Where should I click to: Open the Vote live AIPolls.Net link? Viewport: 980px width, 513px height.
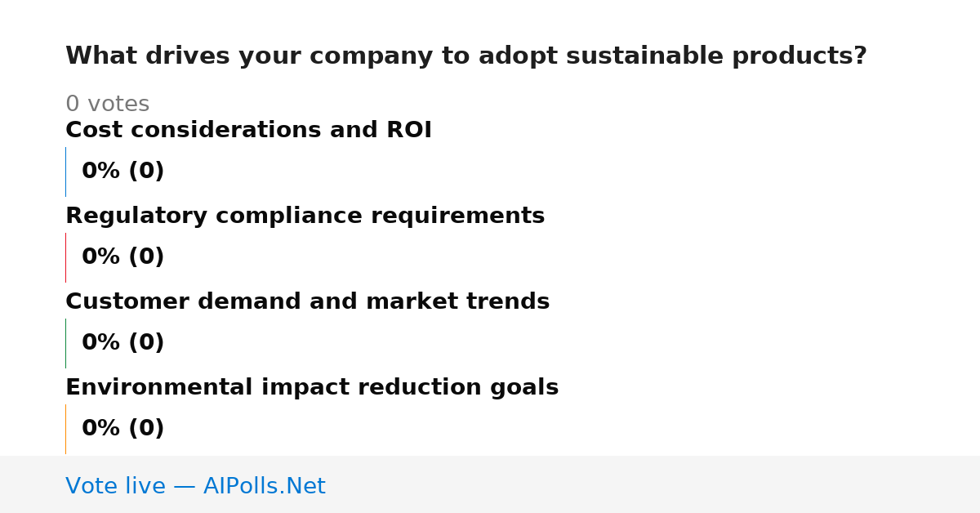pos(195,486)
